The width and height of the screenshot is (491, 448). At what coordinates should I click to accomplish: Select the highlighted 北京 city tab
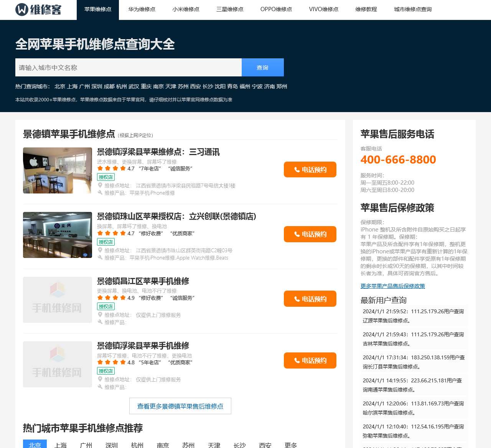[x=35, y=445]
